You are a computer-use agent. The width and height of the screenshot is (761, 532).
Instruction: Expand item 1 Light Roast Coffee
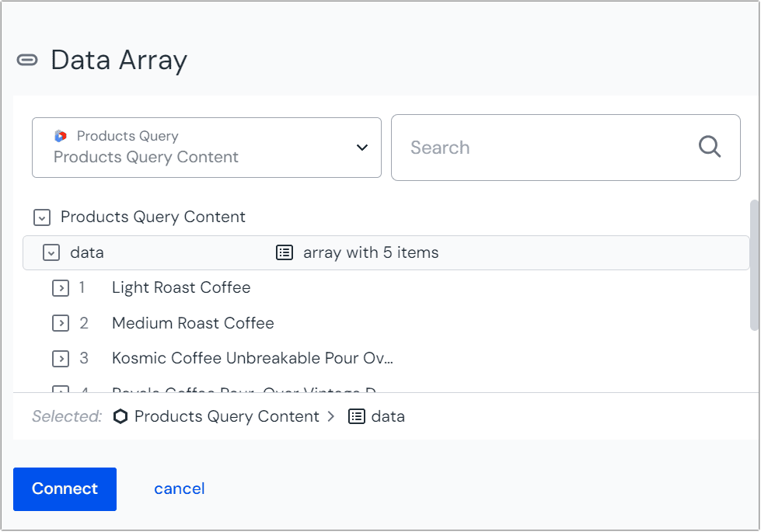point(61,287)
